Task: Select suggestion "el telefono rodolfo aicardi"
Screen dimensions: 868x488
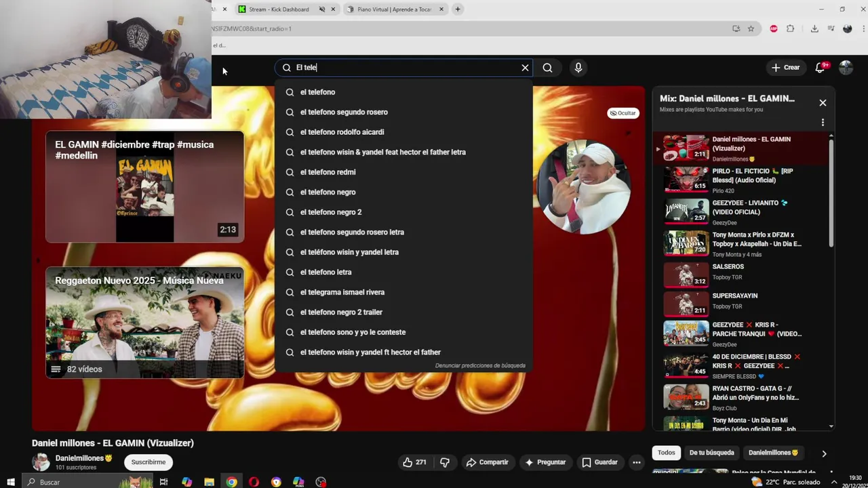Action: tap(403, 132)
